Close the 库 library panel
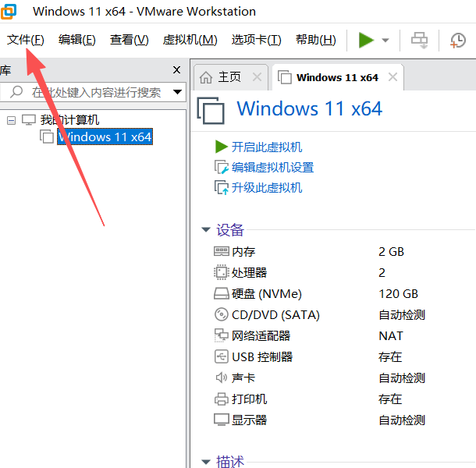Viewport: 476px width, 468px height. point(176,69)
